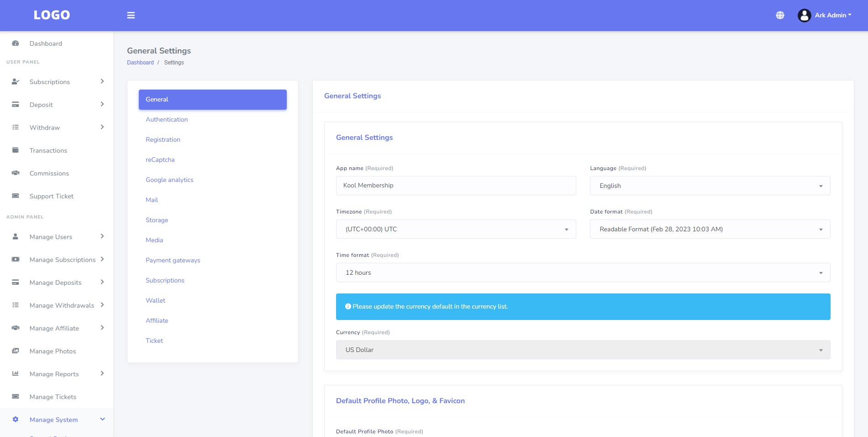Viewport: 868px width, 437px height.
Task: Open the Time format dropdown showing 12 hours
Action: pos(583,272)
